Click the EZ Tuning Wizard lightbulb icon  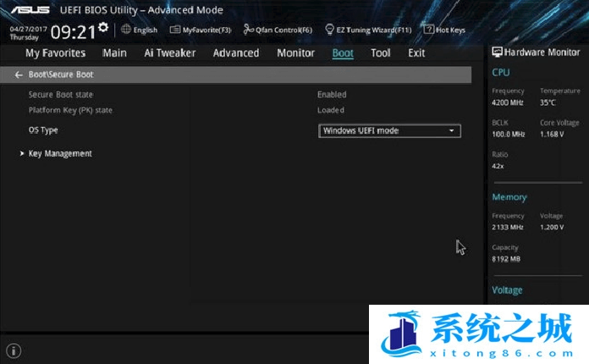[x=329, y=30]
